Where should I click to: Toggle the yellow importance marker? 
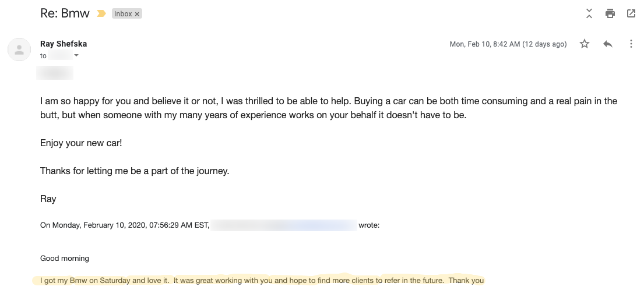click(x=101, y=14)
